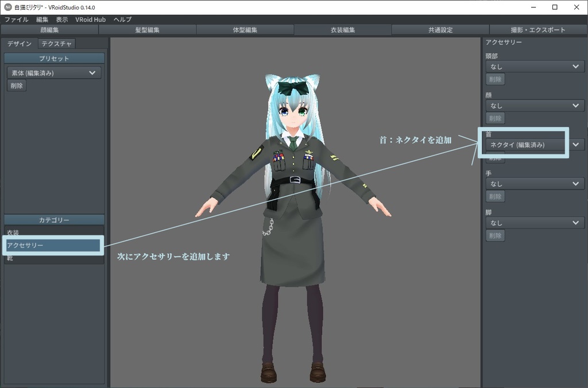
Task: Open the 手 accessory dropdown
Action: (534, 183)
